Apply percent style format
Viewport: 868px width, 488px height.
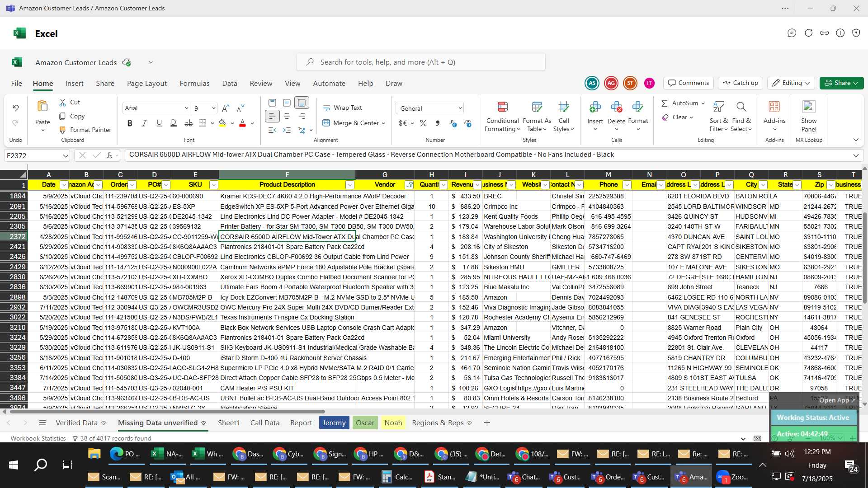point(423,123)
